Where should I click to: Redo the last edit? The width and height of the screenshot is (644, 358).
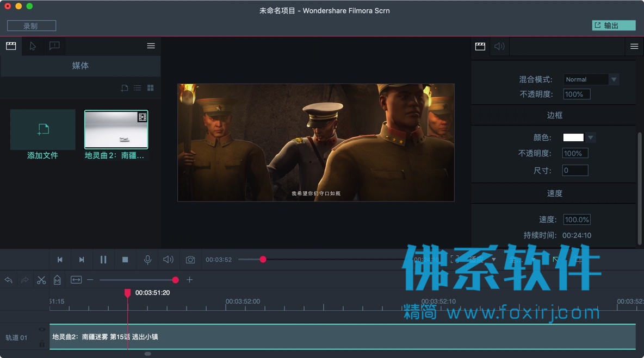(25, 280)
